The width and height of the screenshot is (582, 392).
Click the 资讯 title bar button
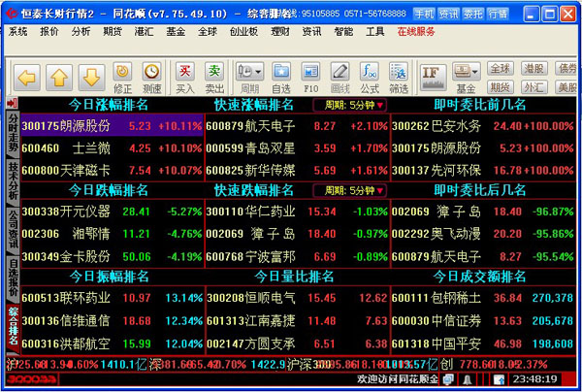pos(448,15)
